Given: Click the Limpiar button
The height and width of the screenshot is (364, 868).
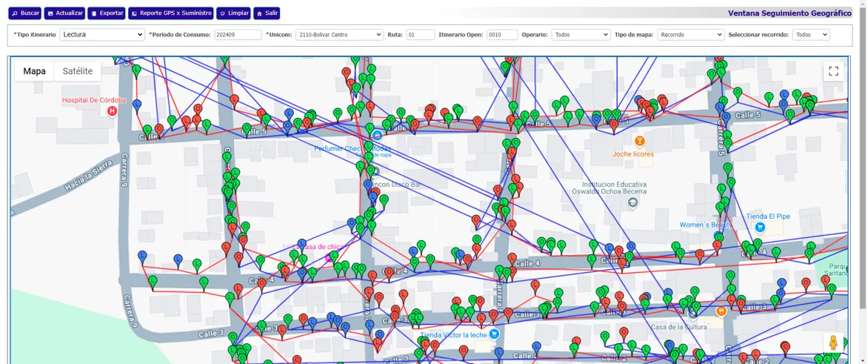Looking at the screenshot, I should coord(234,13).
